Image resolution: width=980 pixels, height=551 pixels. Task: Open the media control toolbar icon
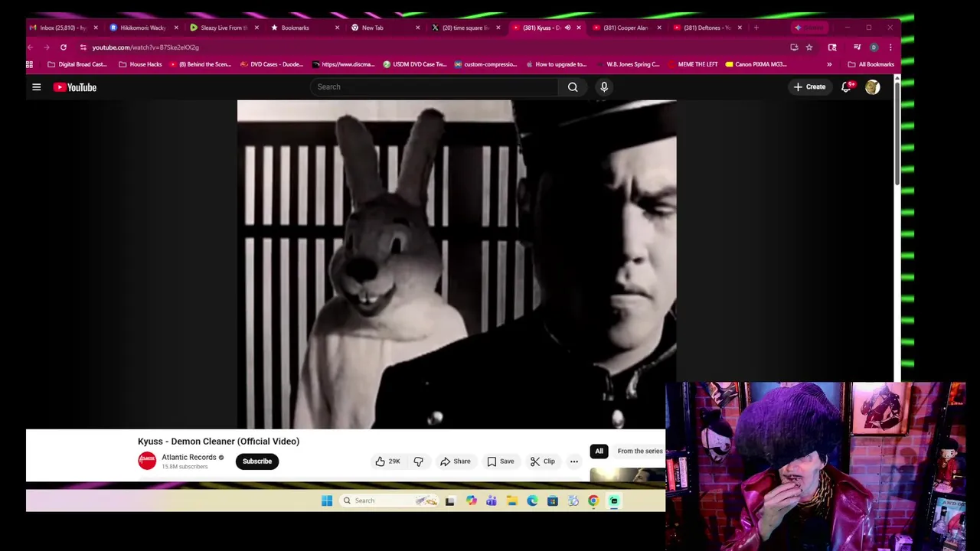point(857,47)
